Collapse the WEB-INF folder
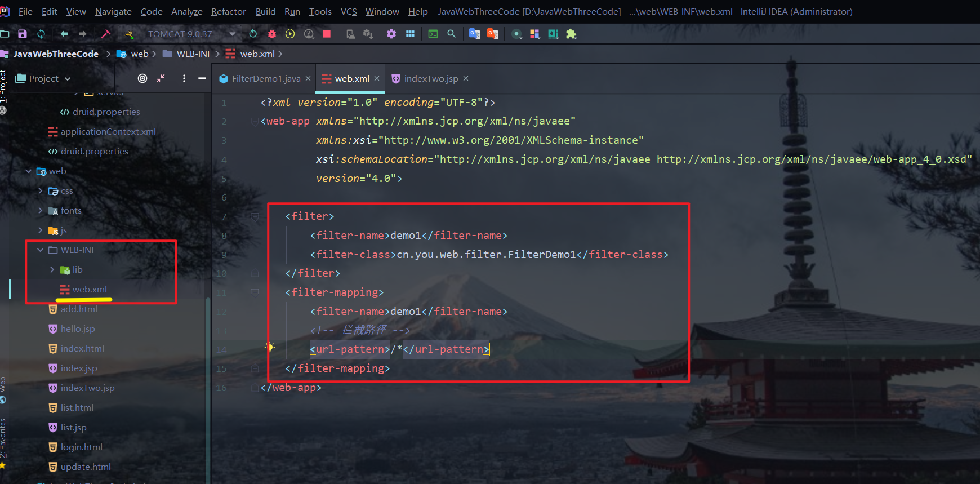 [40, 250]
